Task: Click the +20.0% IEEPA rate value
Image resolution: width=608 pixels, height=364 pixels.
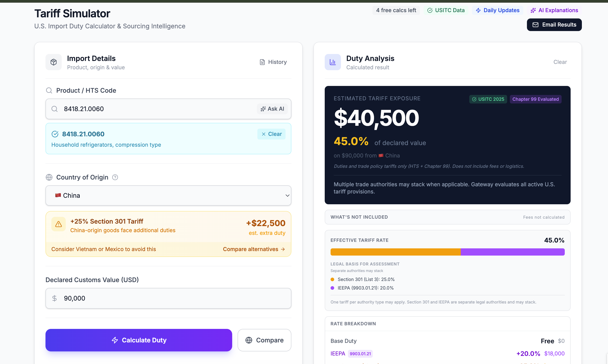Action: pyautogui.click(x=528, y=354)
